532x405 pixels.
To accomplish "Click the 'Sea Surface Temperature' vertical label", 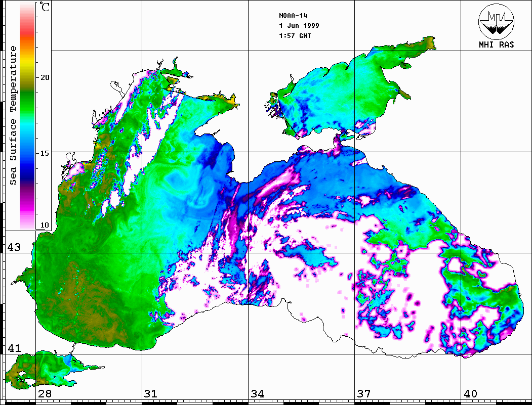I will [x=13, y=116].
